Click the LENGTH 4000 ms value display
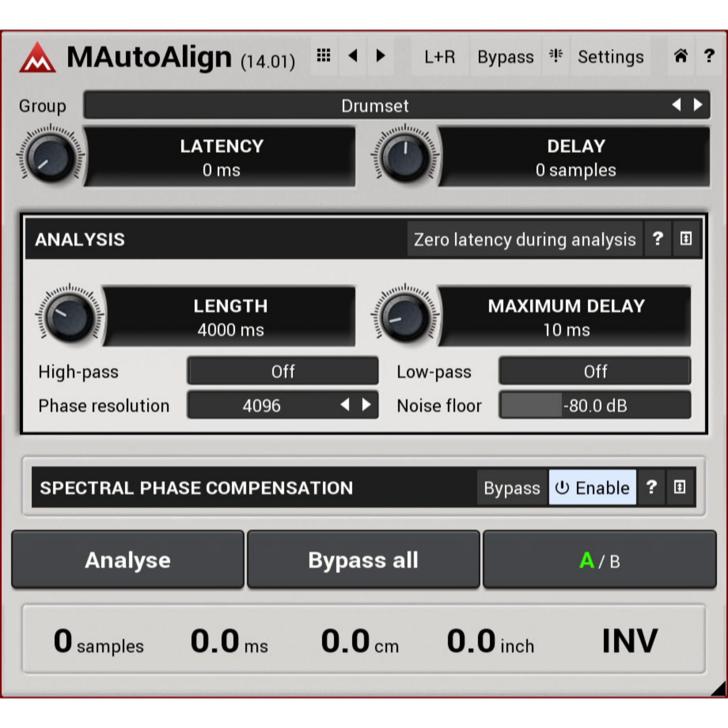The image size is (728, 728). click(x=230, y=316)
